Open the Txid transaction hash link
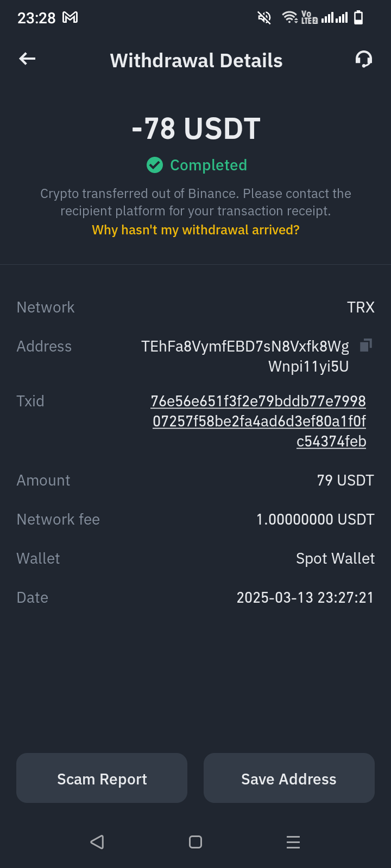Viewport: 391px width, 868px height. [259, 421]
